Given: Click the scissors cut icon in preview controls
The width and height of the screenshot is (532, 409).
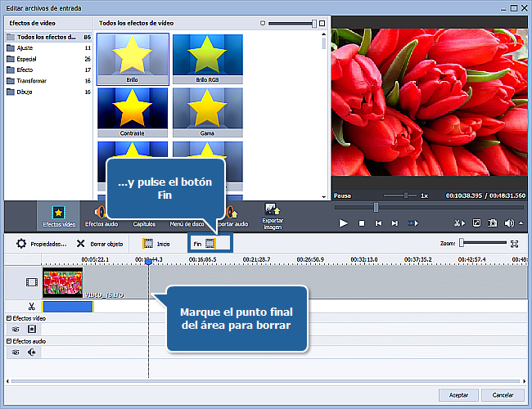Looking at the screenshot, I should [x=458, y=223].
